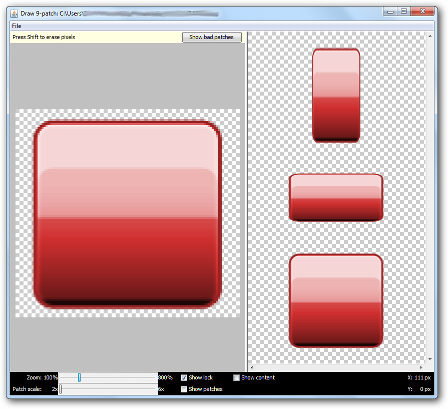Click the 'Press Shift to erase pixels' hint
This screenshot has height=409, width=448.
[x=44, y=37]
